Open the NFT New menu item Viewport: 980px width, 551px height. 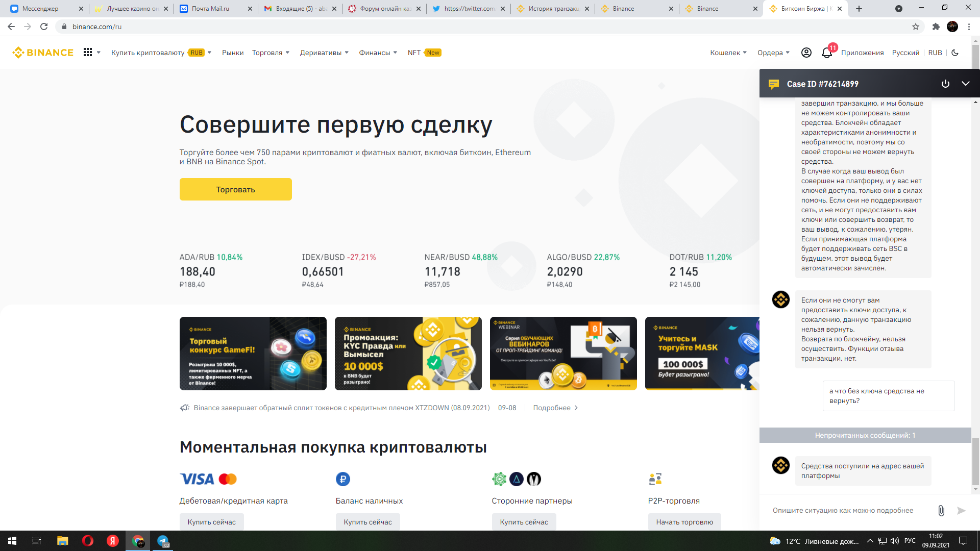[424, 53]
